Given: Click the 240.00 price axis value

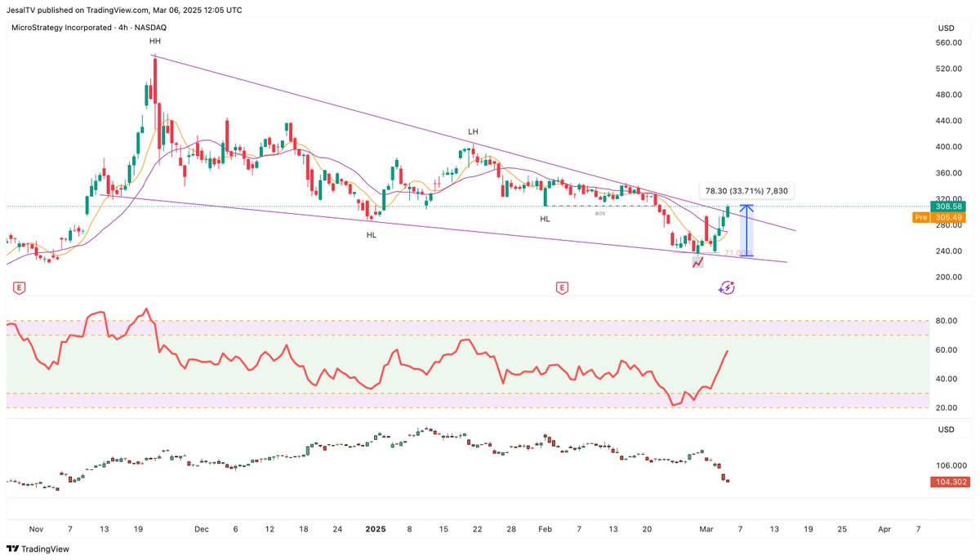Looking at the screenshot, I should pyautogui.click(x=949, y=251).
